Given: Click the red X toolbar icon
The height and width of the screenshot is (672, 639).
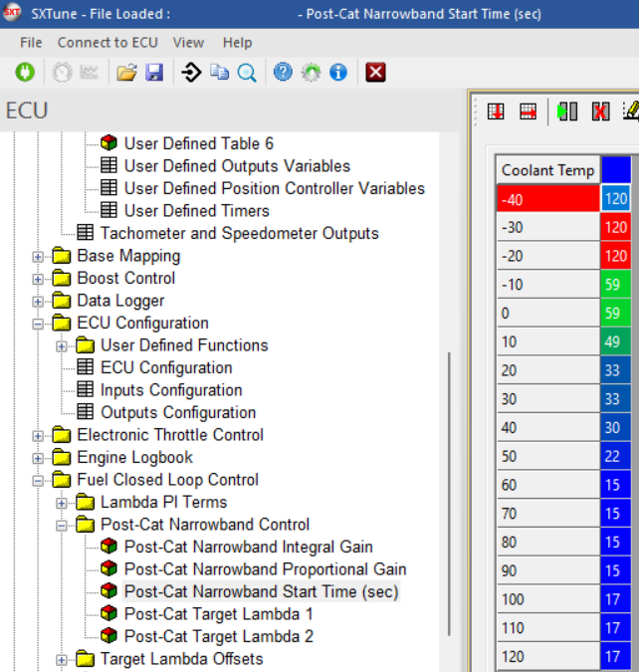Looking at the screenshot, I should [x=375, y=72].
